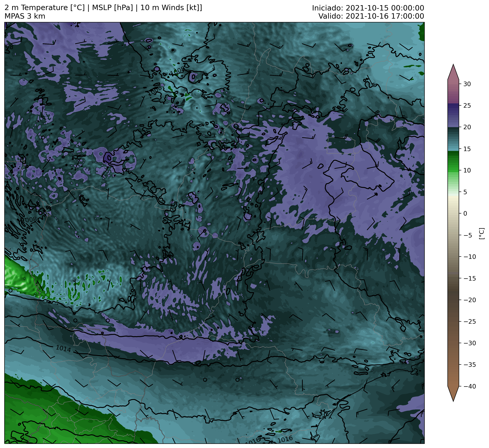Click the '[°C]' colorbar axis label
Image resolution: width=489 pixels, height=448 pixels.
pyautogui.click(x=482, y=233)
